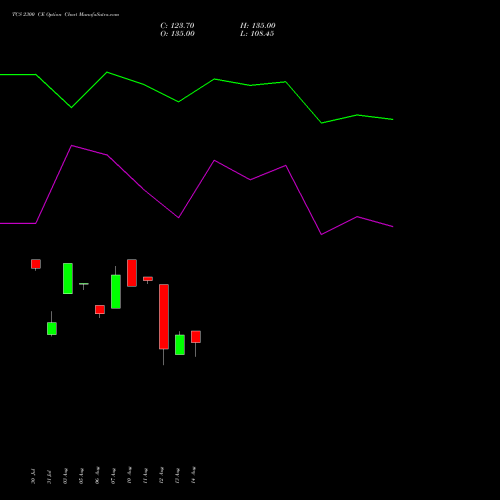Select the 12 Aug date label on axis
The image size is (500, 500).
click(161, 476)
